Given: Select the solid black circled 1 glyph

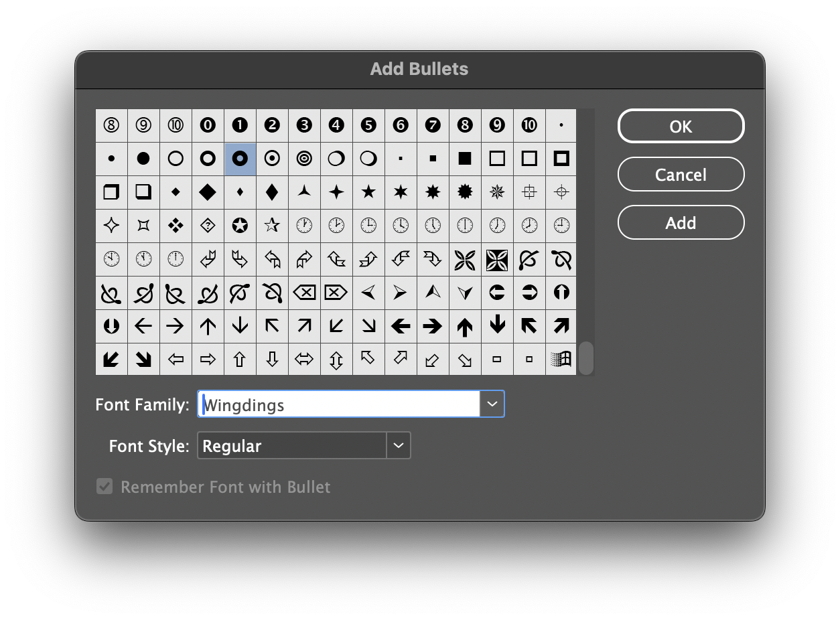Looking at the screenshot, I should coord(240,125).
